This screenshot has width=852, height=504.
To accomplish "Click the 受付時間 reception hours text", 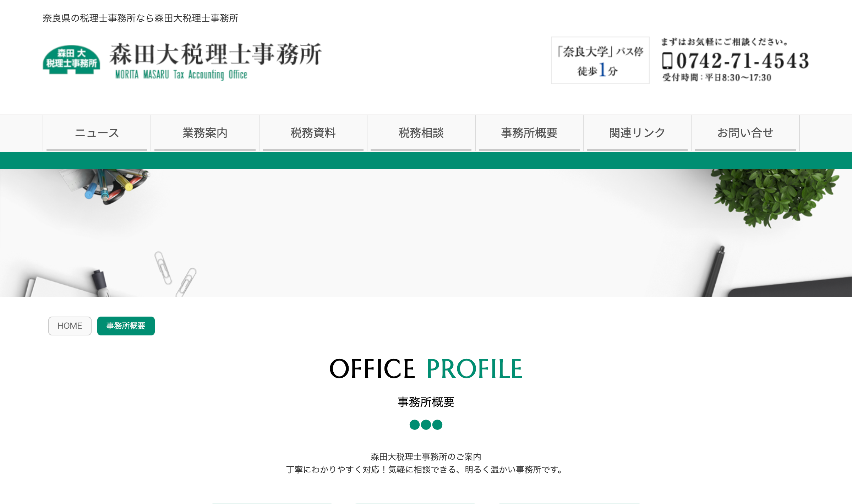I will 716,77.
